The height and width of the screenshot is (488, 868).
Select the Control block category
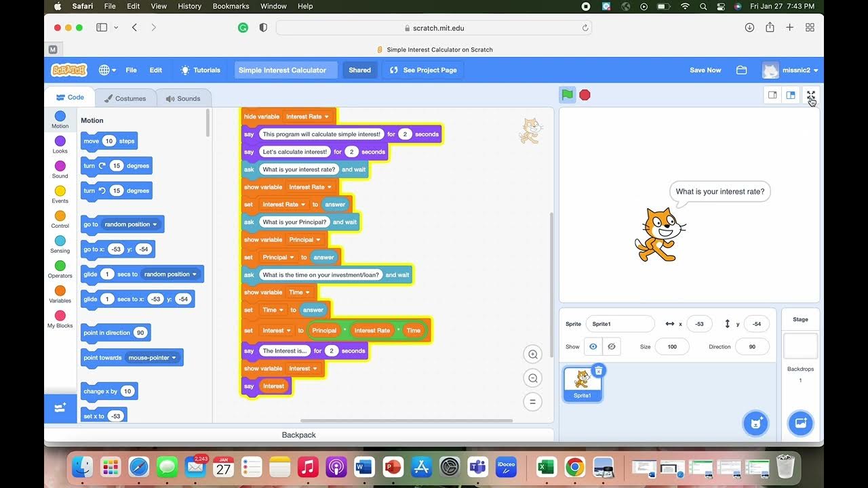click(x=60, y=220)
